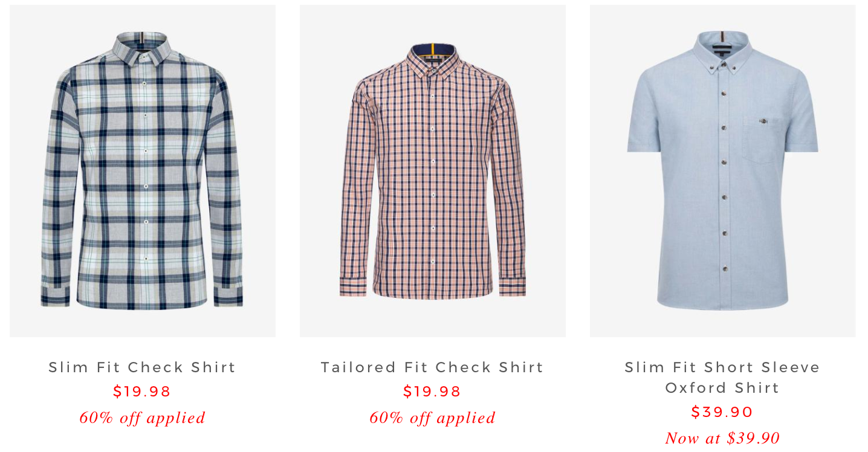Select the $19.98 price under Slim Fit Check Shirt
The height and width of the screenshot is (452, 868).
(x=143, y=392)
